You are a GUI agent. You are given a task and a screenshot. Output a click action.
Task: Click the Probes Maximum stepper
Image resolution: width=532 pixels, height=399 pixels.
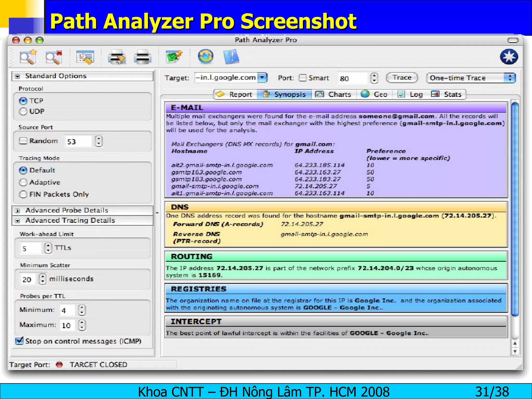82,325
